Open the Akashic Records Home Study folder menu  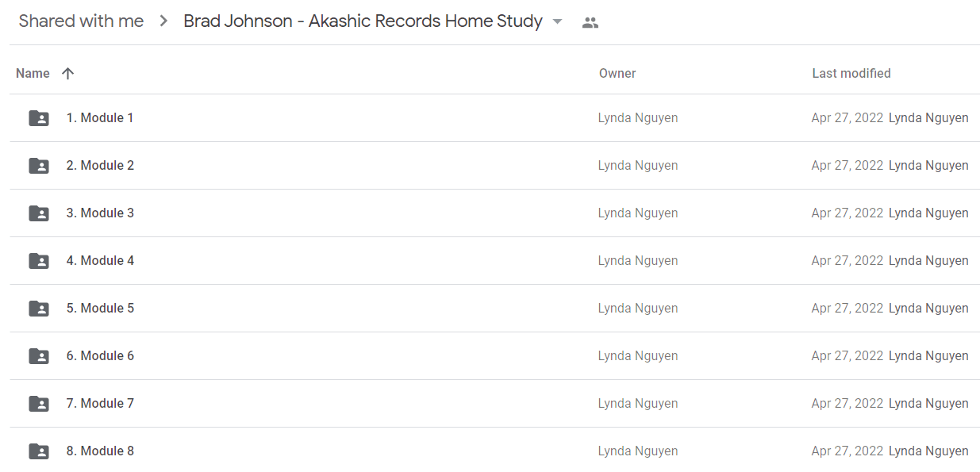coord(363,21)
